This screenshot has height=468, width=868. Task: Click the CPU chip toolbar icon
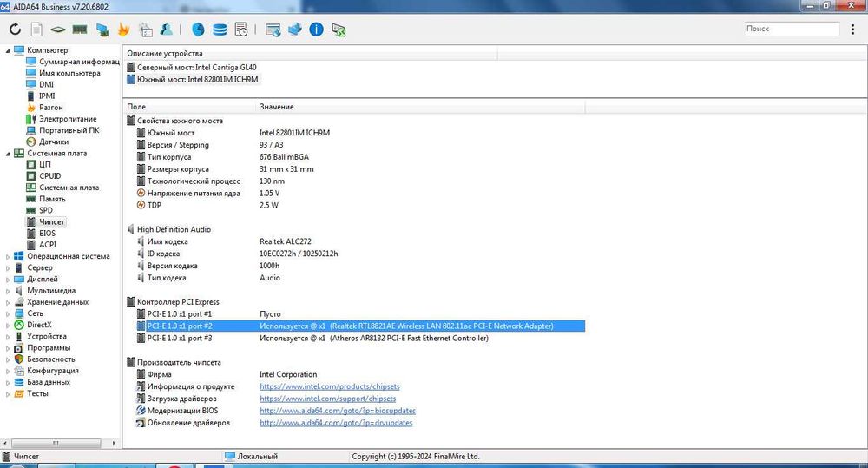(x=58, y=30)
